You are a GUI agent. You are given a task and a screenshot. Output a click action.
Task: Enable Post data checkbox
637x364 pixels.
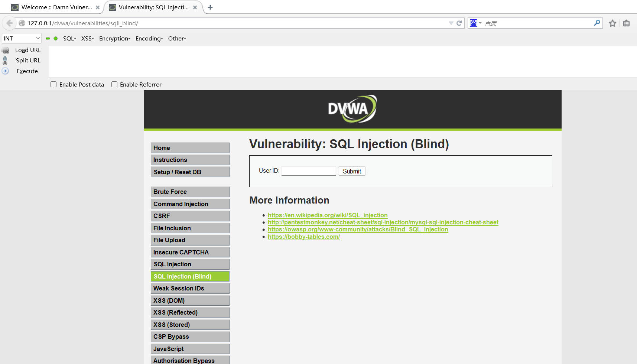tap(53, 84)
